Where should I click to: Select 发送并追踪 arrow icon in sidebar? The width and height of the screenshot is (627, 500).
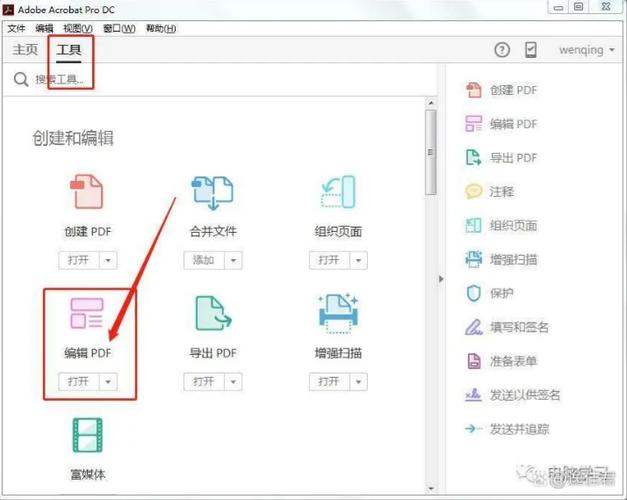[473, 429]
